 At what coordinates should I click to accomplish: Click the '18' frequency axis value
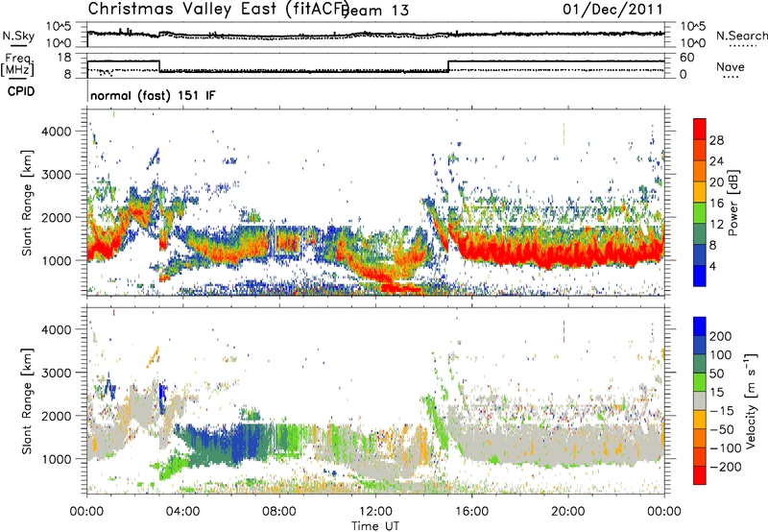(64, 58)
